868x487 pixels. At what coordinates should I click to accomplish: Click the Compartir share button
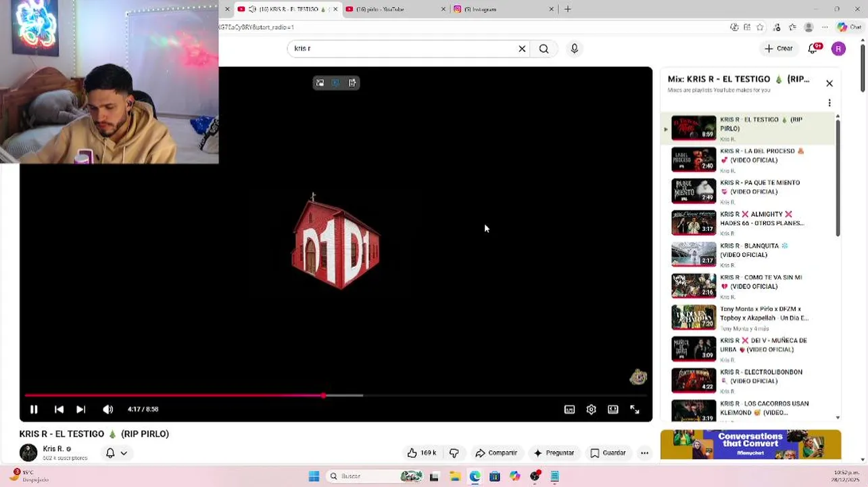pos(496,453)
